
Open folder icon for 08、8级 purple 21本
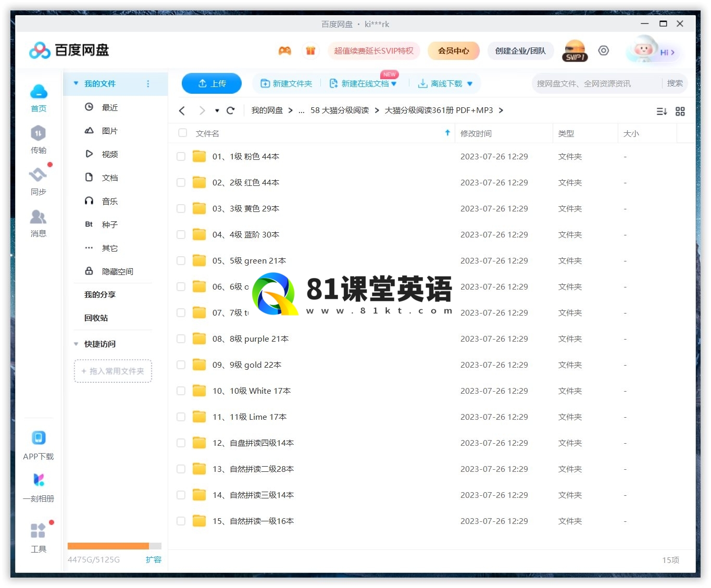click(199, 339)
